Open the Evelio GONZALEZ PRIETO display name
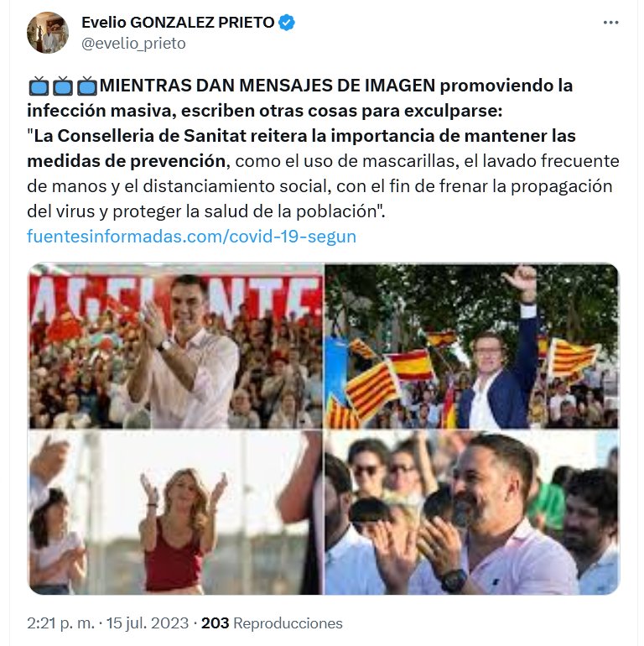 point(178,23)
